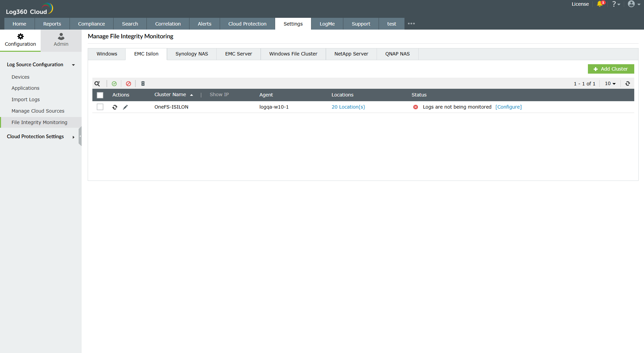
Task: Open the Cloud Protection menu
Action: [247, 24]
